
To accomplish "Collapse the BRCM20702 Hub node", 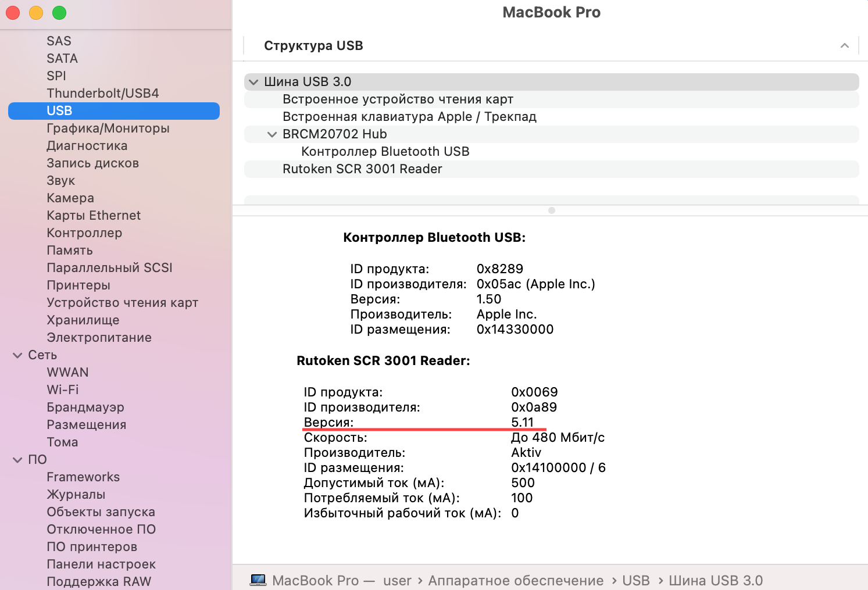I will (x=272, y=134).
